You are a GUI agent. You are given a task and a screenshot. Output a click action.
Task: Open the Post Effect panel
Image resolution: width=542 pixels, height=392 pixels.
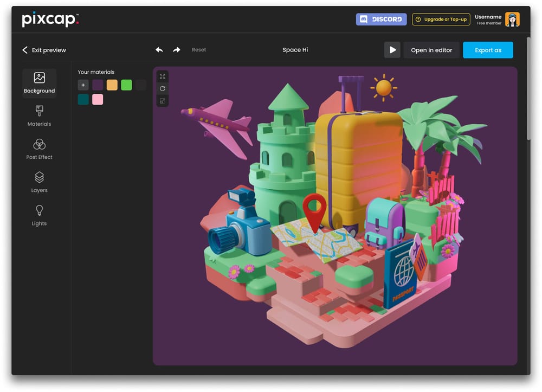click(39, 149)
